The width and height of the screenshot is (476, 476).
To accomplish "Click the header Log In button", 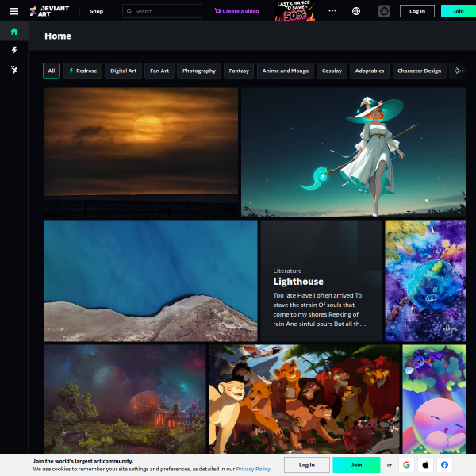I will click(417, 11).
